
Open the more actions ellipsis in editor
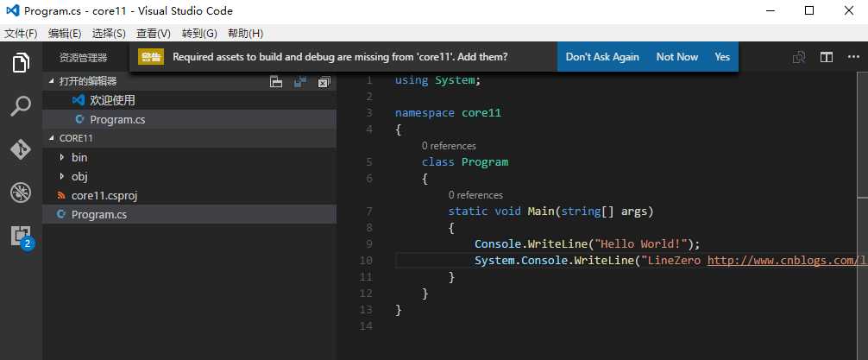point(853,57)
